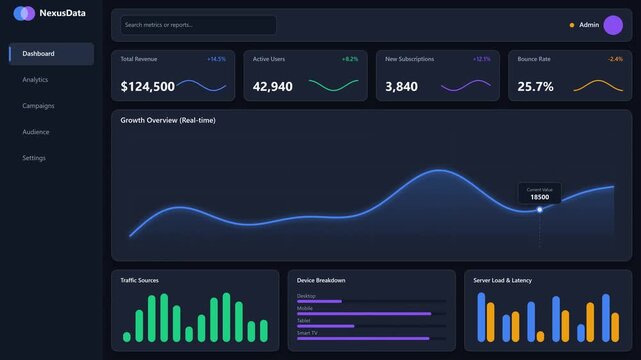The width and height of the screenshot is (641, 360).
Task: Click the New Subscriptions purple sparkline
Action: pos(466,85)
